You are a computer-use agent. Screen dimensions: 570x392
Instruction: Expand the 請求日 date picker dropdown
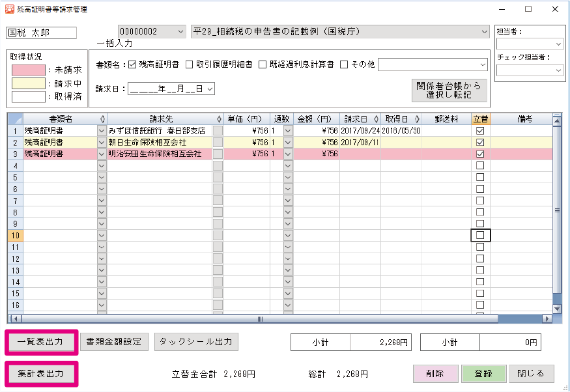click(x=210, y=89)
